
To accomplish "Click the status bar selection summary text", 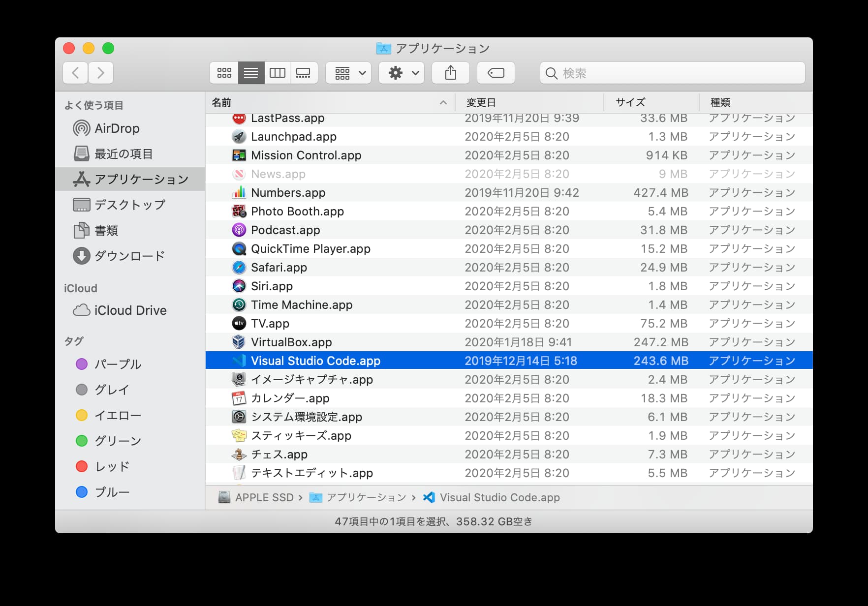I will (434, 521).
